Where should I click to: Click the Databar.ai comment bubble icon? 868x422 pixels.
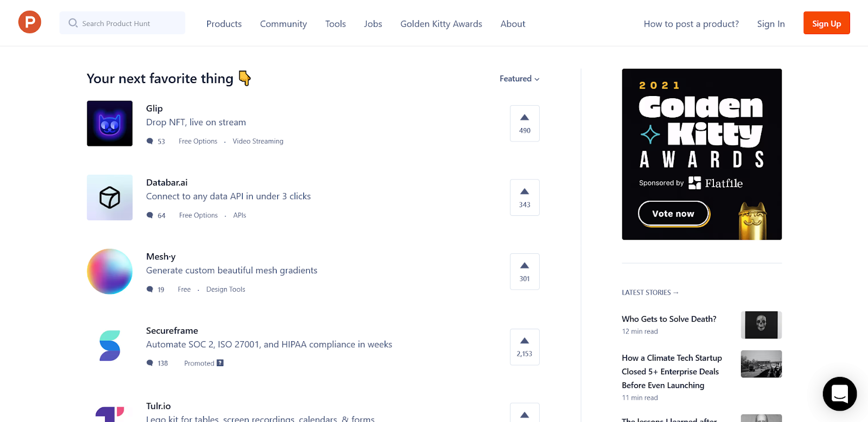(150, 215)
